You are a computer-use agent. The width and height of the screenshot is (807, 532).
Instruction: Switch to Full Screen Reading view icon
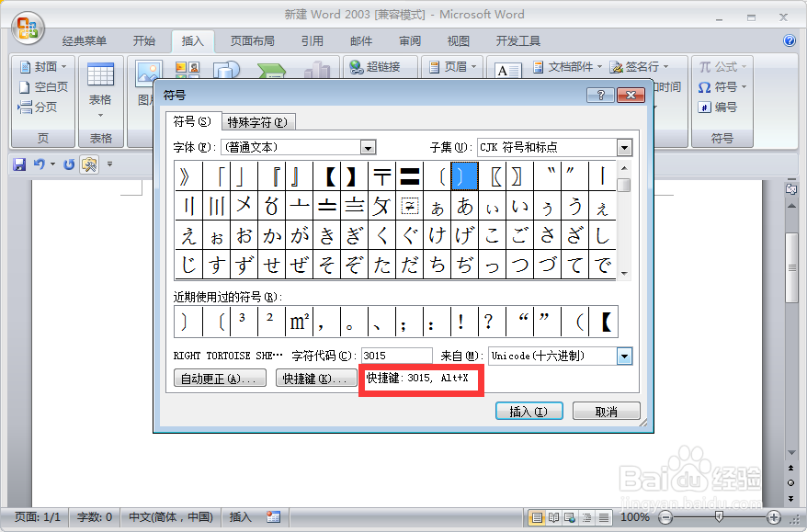coord(554,517)
